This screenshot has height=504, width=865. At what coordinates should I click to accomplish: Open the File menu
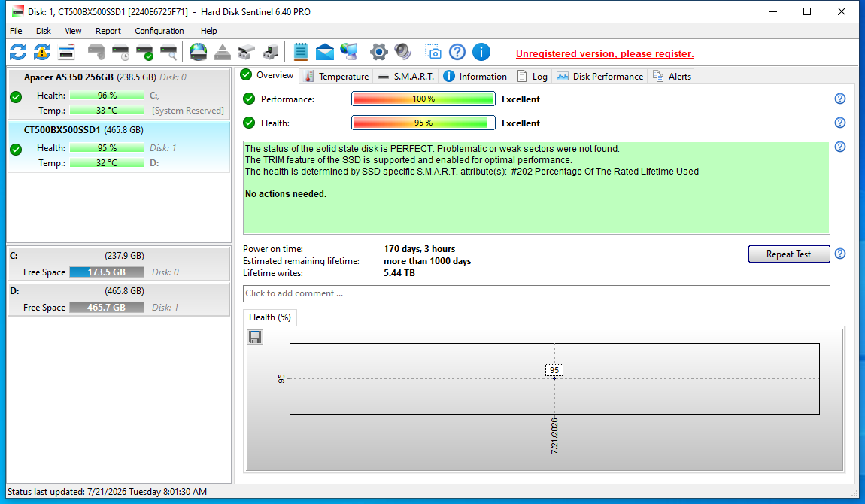pyautogui.click(x=16, y=31)
